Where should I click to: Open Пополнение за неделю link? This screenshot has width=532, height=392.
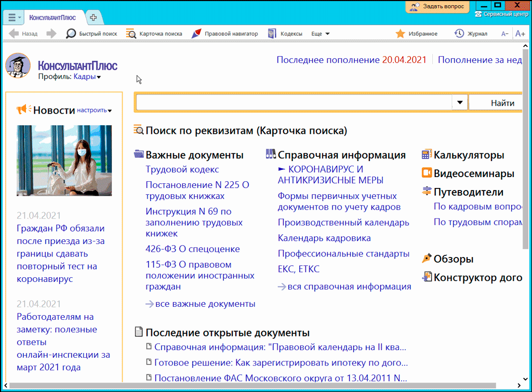(x=480, y=60)
